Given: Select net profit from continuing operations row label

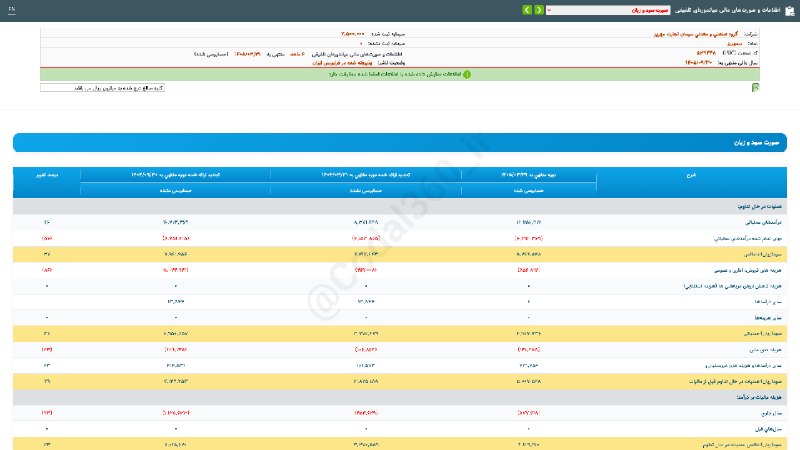Looking at the screenshot, I should pos(741,444).
